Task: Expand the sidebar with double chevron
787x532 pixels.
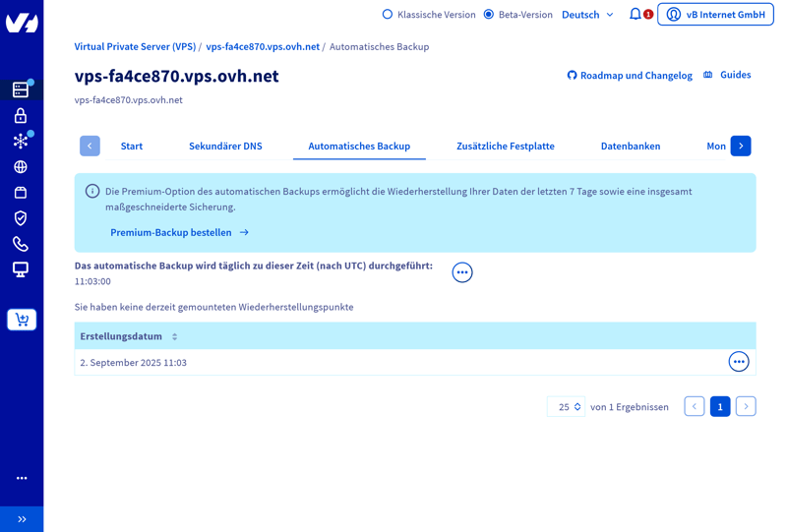Action: tap(22, 518)
